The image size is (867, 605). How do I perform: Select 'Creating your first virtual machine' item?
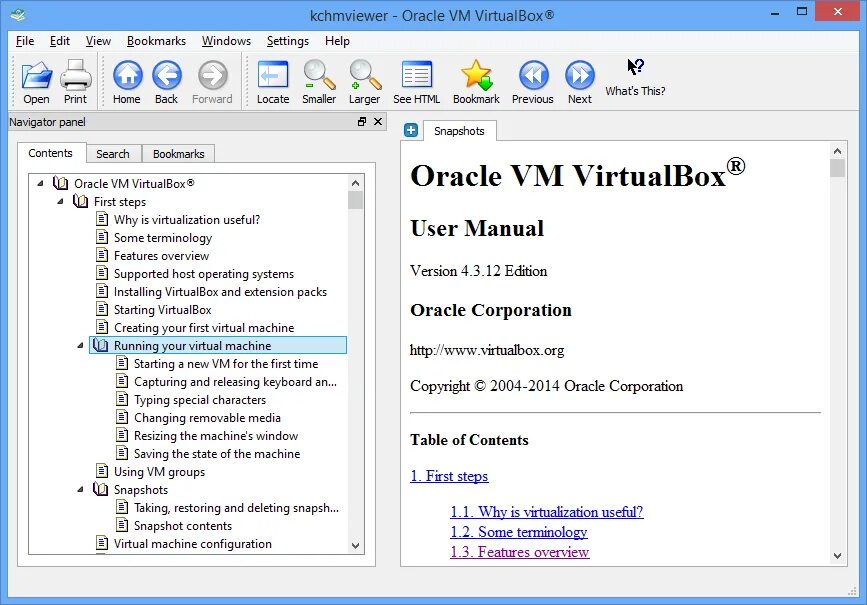(x=203, y=327)
